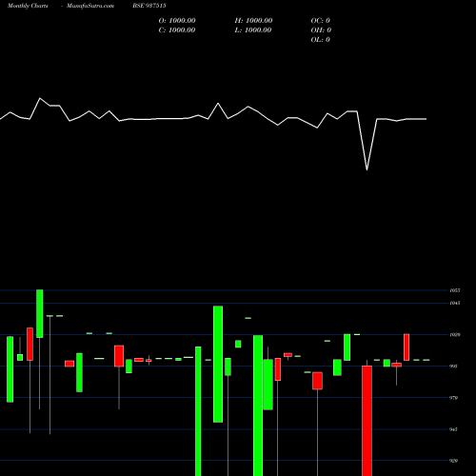Click the "Monthly Charts" title text
Viewport: 476px width, 476px height.
[x=28, y=6]
